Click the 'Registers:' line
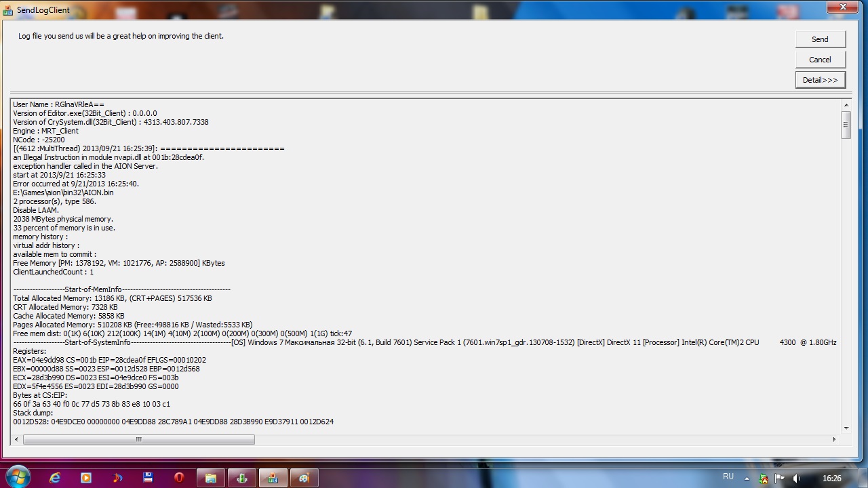 pyautogui.click(x=30, y=351)
